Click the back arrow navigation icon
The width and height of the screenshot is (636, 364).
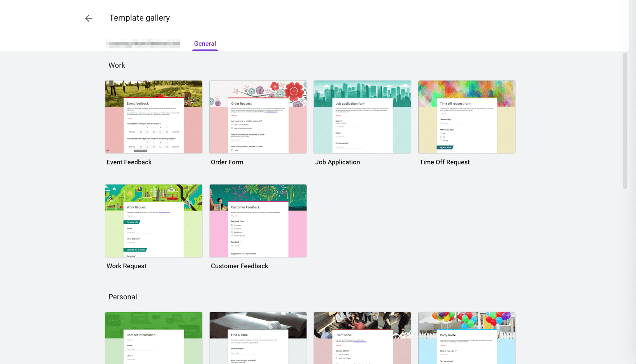point(89,17)
